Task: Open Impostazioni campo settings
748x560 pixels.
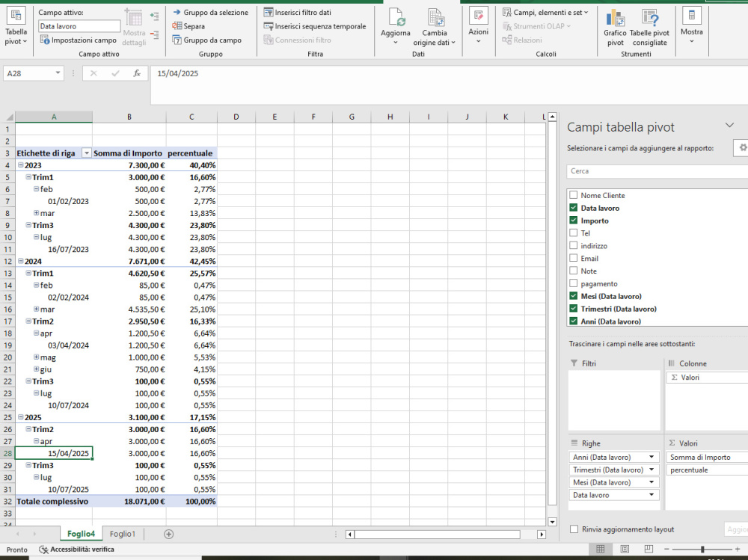Action: coord(79,40)
